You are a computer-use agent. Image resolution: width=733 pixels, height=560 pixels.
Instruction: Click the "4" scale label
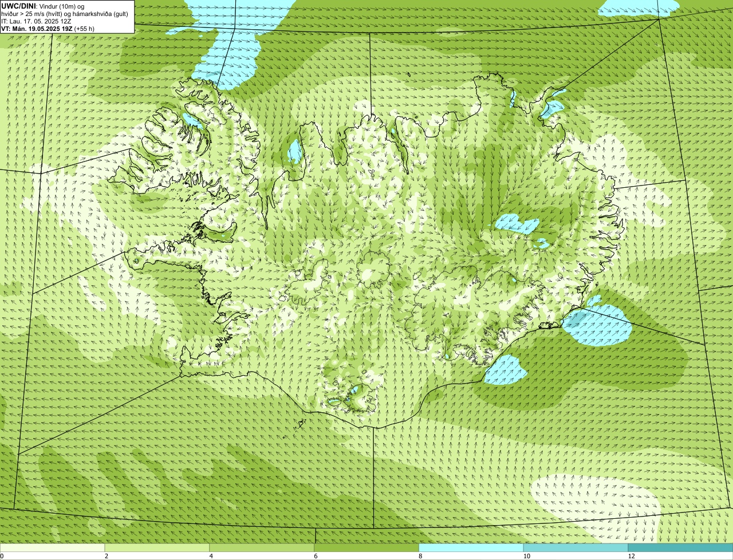point(211,556)
